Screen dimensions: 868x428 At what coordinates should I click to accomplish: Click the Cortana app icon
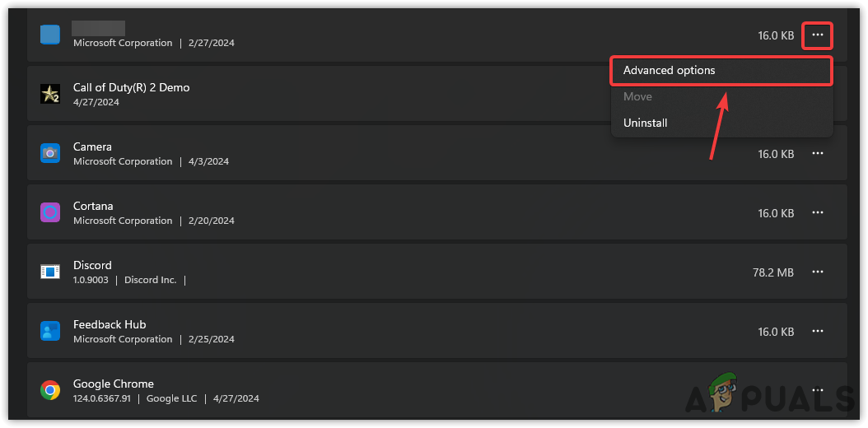(50, 212)
